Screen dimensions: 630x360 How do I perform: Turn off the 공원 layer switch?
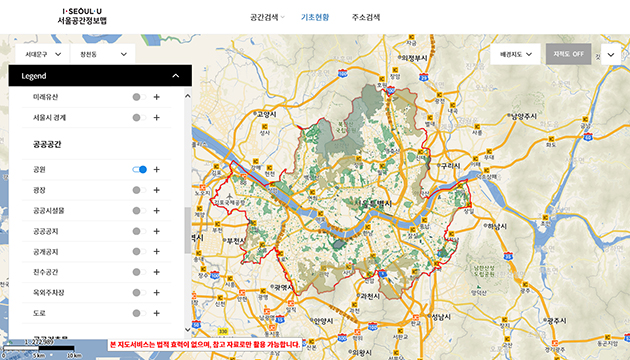click(x=139, y=170)
